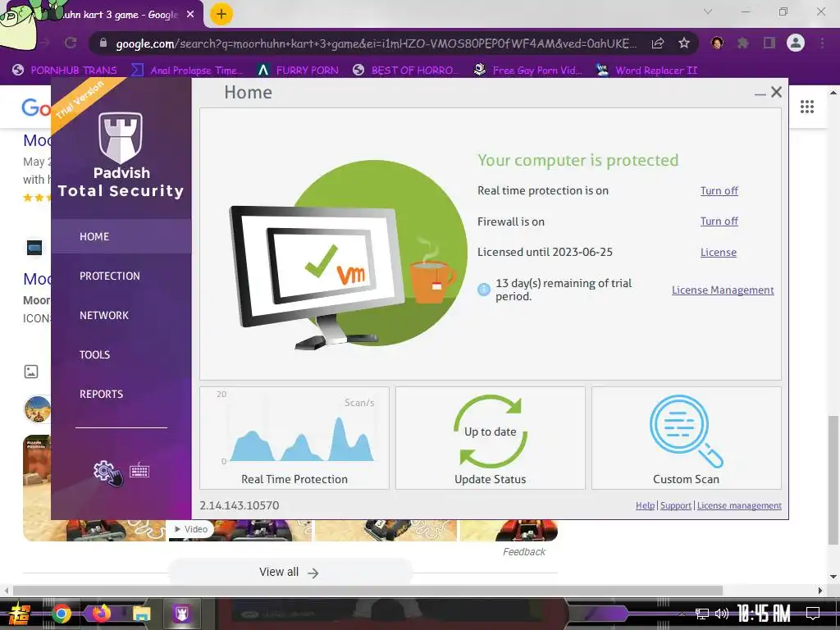Click the Help link in Padvish footer
Screen dimensions: 840x630
tap(645, 505)
